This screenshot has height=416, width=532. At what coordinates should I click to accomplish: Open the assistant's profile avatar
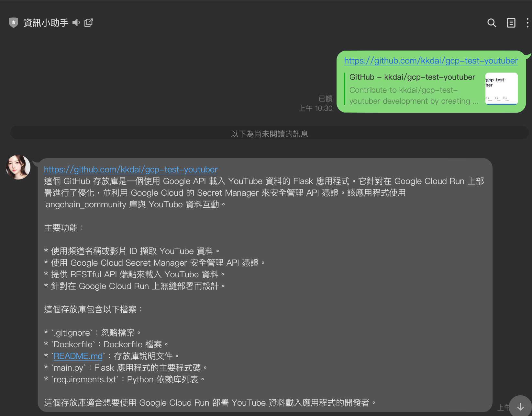tap(18, 167)
